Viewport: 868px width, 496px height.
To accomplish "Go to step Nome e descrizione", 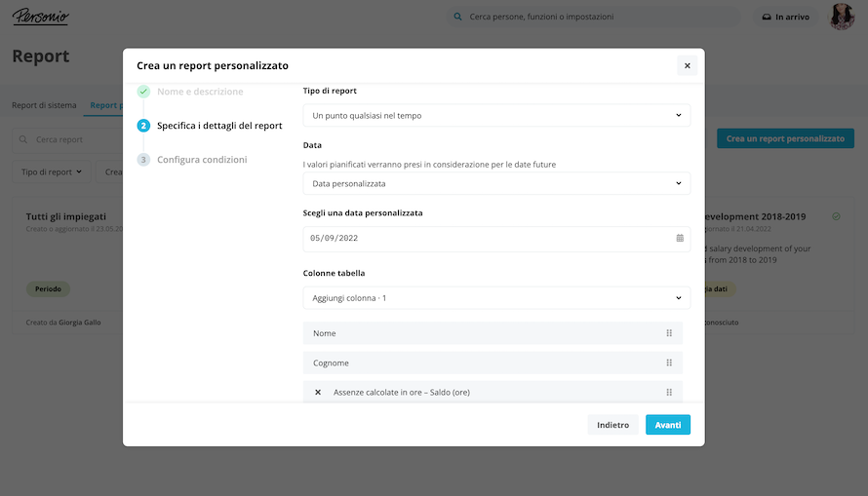I will (200, 92).
